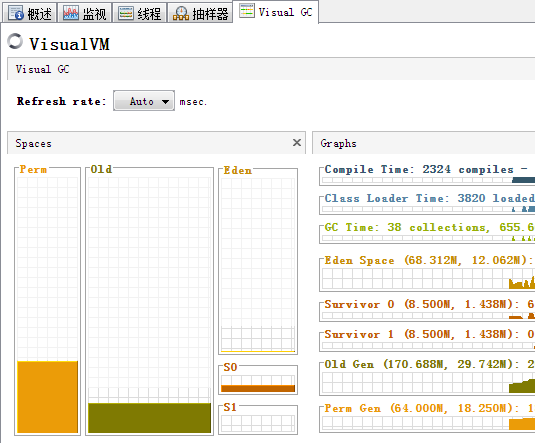
Task: Click the sampler tab clock icon
Action: [x=181, y=13]
